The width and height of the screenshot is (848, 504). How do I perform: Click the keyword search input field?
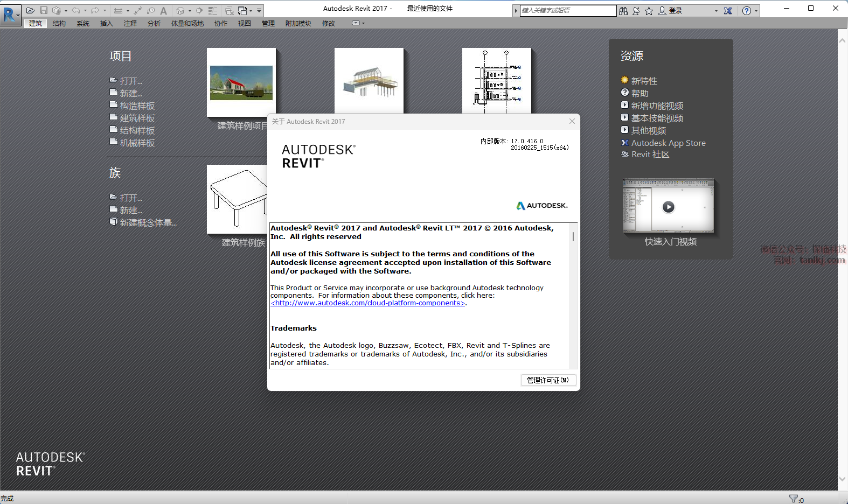click(x=567, y=11)
